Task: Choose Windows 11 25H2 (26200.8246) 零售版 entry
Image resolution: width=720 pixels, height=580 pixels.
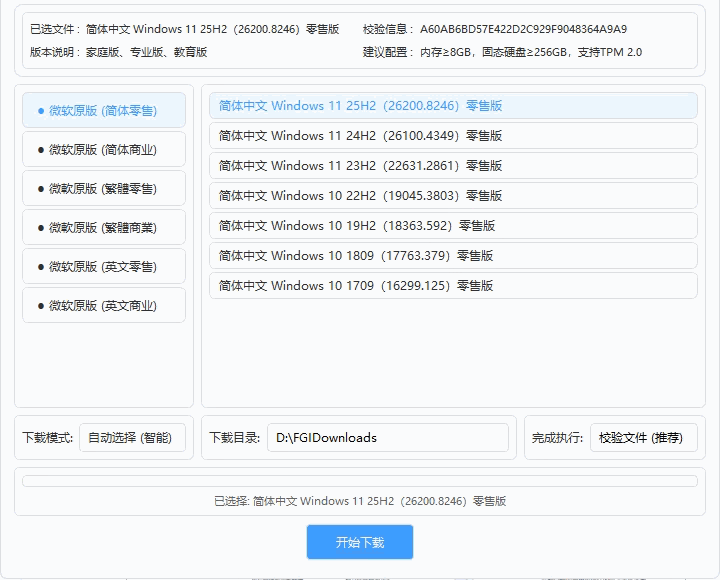Action: [x=453, y=106]
